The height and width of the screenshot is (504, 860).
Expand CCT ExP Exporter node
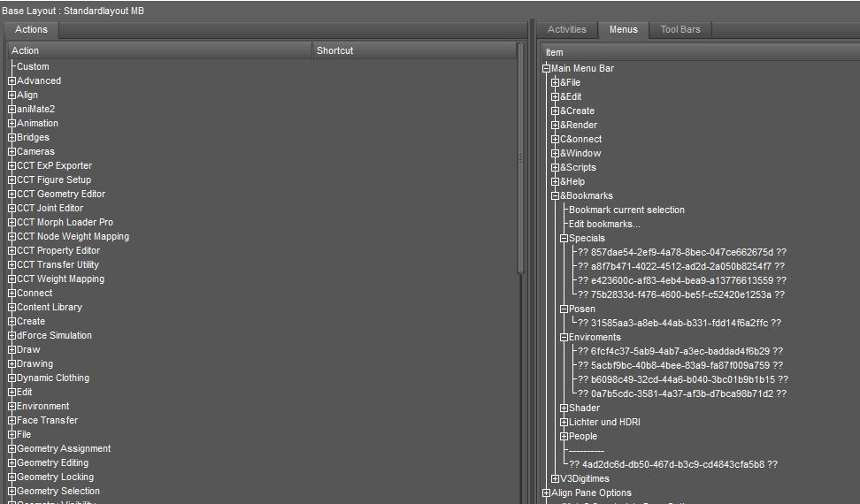click(x=12, y=165)
